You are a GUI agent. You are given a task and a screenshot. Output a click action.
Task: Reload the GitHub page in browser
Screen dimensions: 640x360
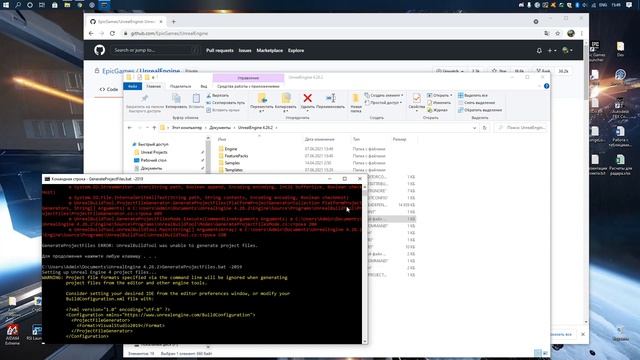point(112,33)
